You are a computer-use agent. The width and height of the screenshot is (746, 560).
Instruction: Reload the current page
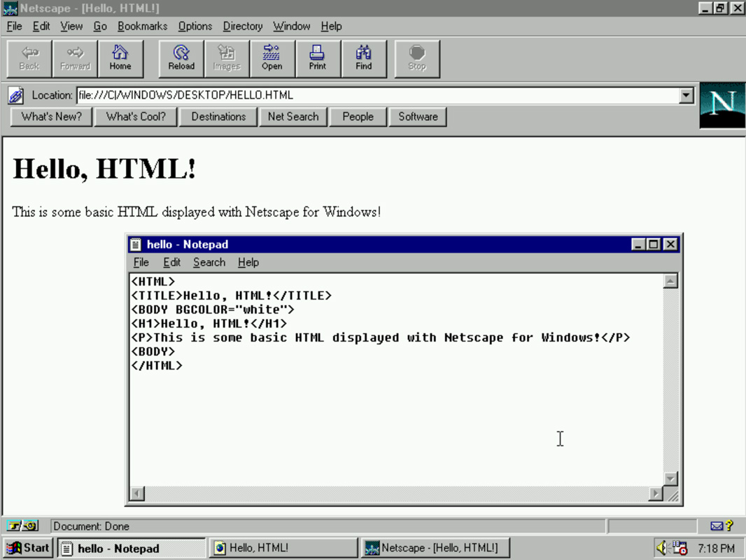click(x=181, y=58)
